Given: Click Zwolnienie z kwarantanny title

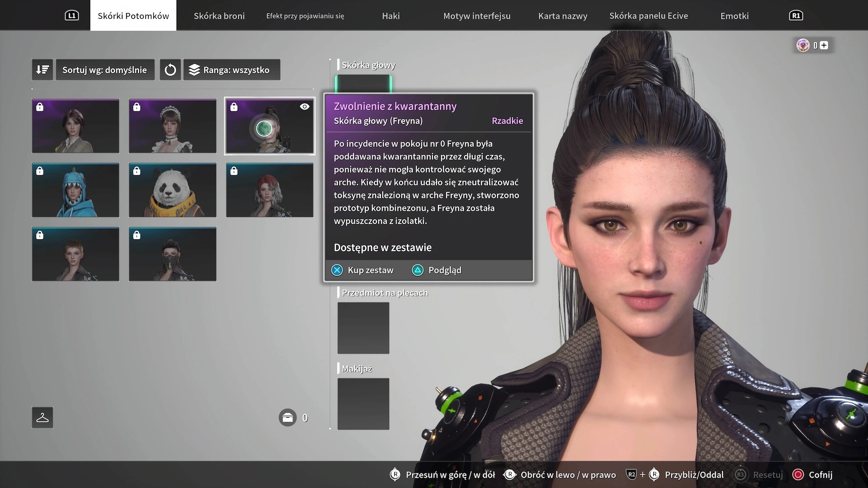Looking at the screenshot, I should [x=395, y=106].
